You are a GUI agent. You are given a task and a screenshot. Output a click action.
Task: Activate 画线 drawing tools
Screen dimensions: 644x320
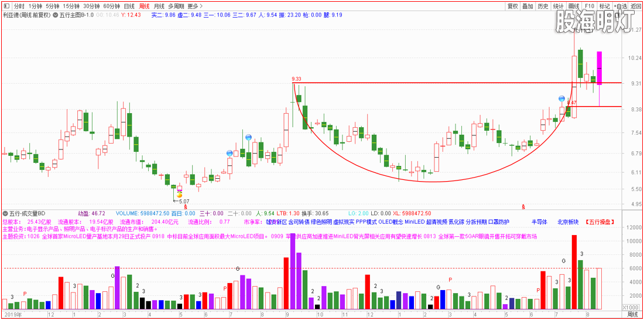tap(573, 6)
